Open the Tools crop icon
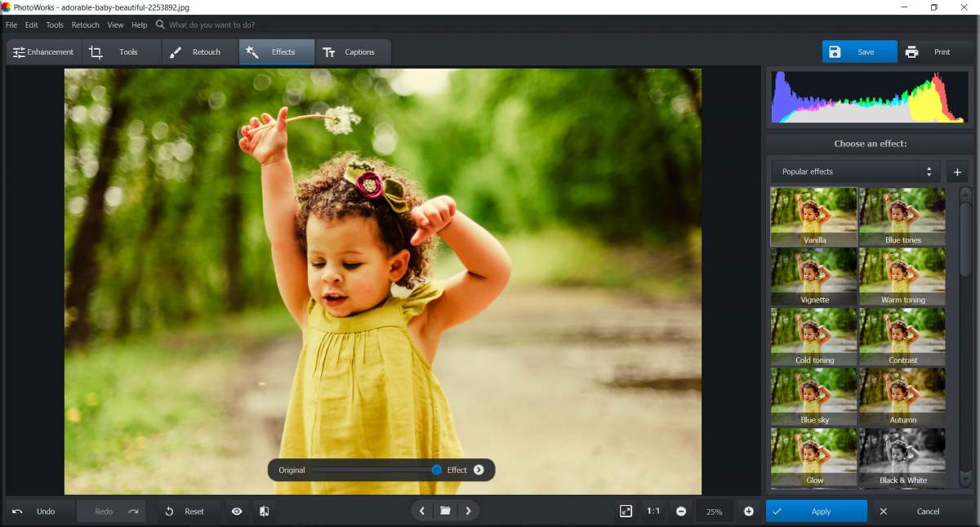The height and width of the screenshot is (527, 980). 96,51
